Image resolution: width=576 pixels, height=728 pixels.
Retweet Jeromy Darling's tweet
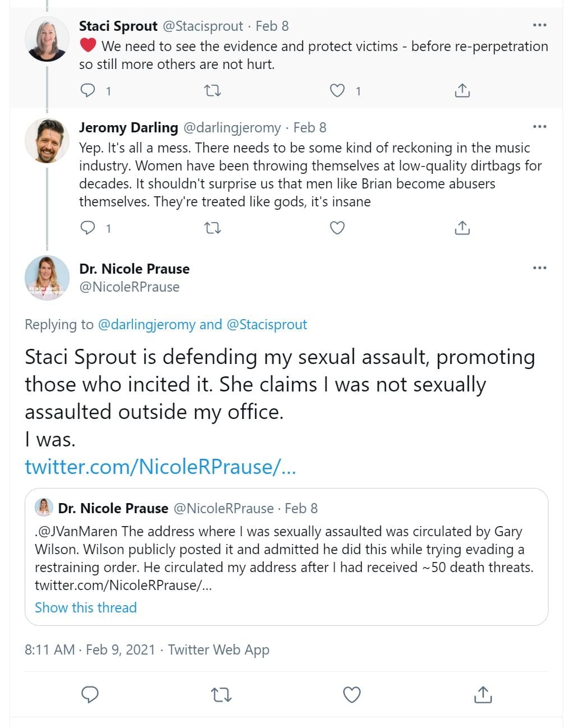click(213, 228)
